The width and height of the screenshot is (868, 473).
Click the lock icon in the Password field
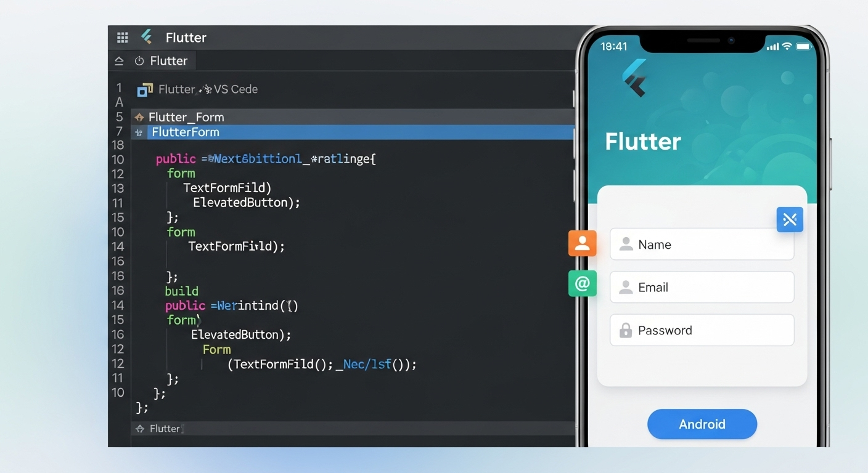point(625,330)
